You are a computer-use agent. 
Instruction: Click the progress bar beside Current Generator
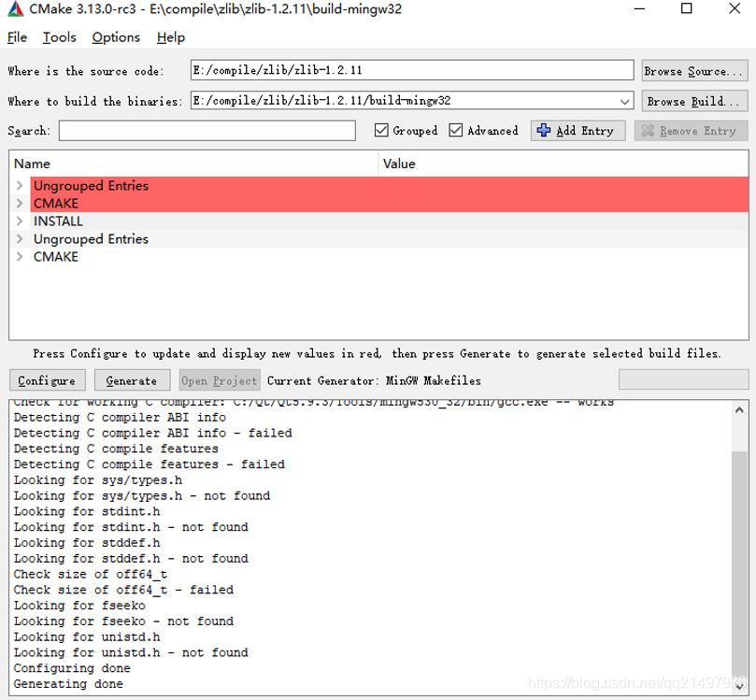click(x=683, y=379)
